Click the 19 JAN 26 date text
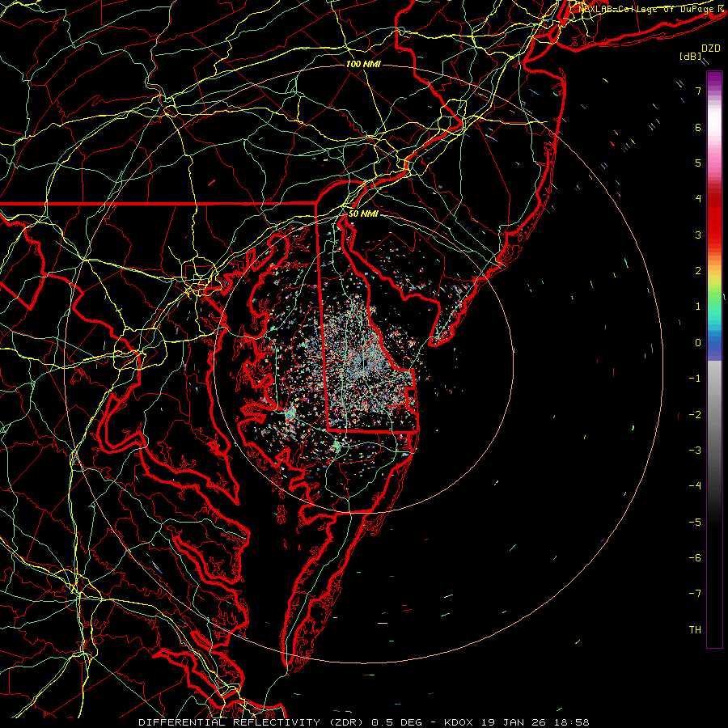The image size is (728, 728). tap(514, 722)
